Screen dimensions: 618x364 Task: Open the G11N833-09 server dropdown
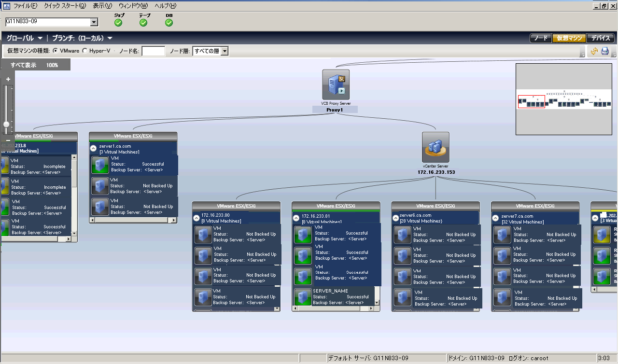(94, 22)
